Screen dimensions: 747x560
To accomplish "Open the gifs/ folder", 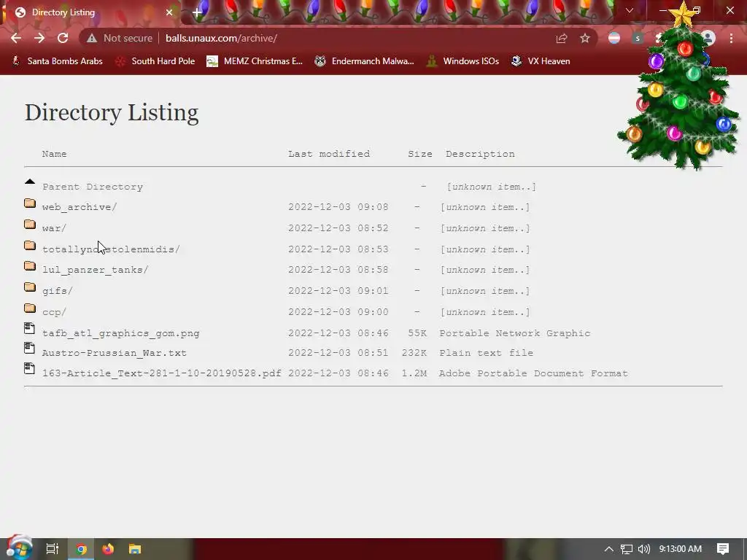I will [57, 290].
